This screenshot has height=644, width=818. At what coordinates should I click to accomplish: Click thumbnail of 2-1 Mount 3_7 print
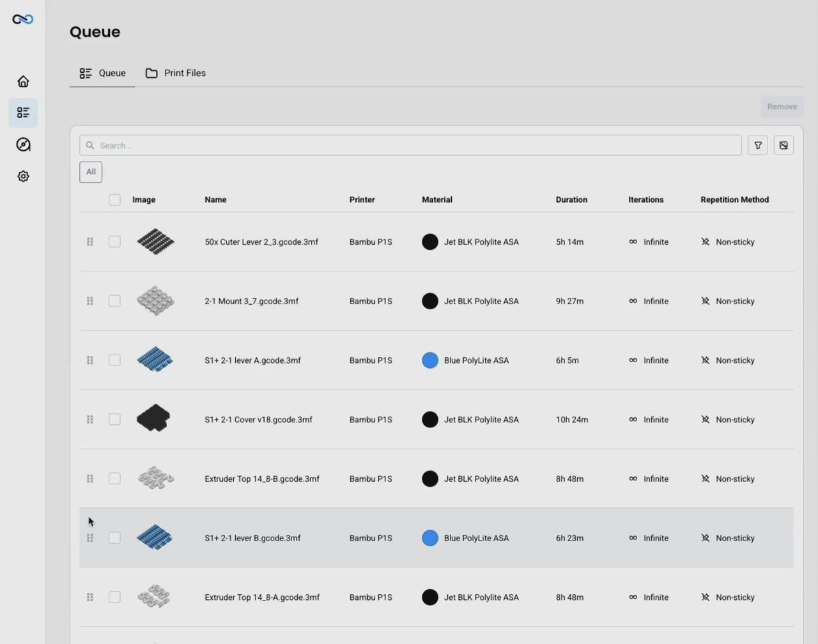point(155,301)
